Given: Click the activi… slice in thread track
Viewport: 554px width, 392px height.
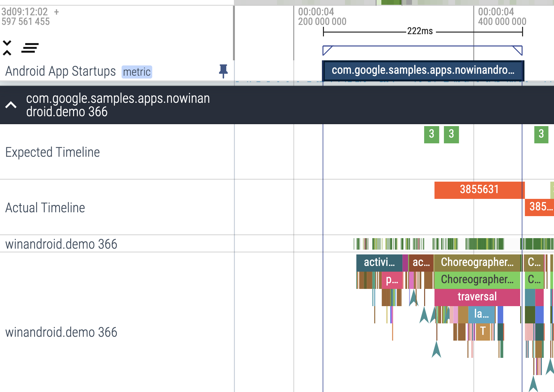Looking at the screenshot, I should (379, 262).
